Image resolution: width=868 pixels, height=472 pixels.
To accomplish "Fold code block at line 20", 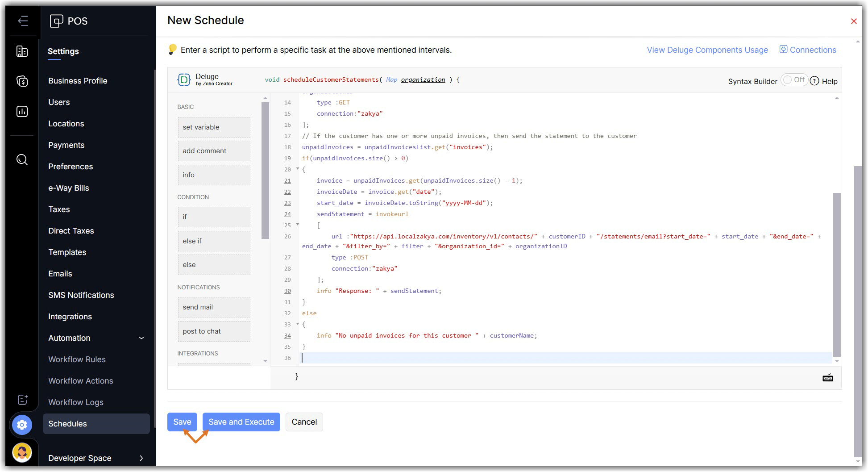I will tap(298, 169).
